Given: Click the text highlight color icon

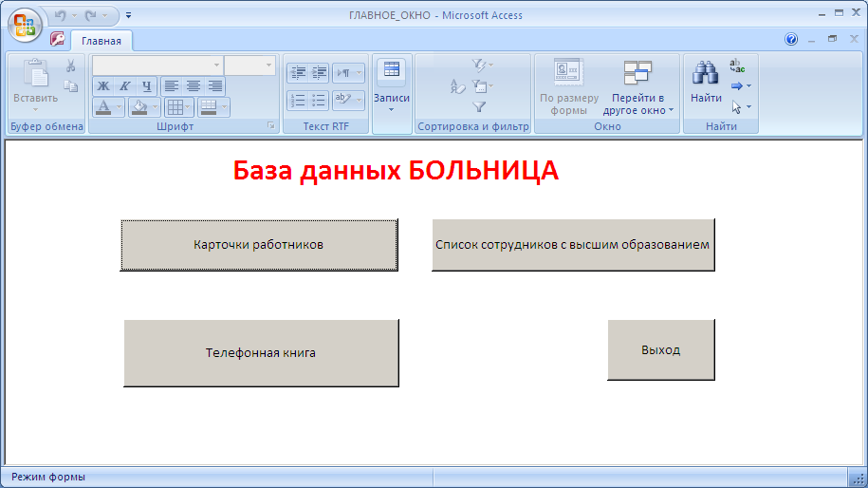Looking at the screenshot, I should tap(343, 101).
